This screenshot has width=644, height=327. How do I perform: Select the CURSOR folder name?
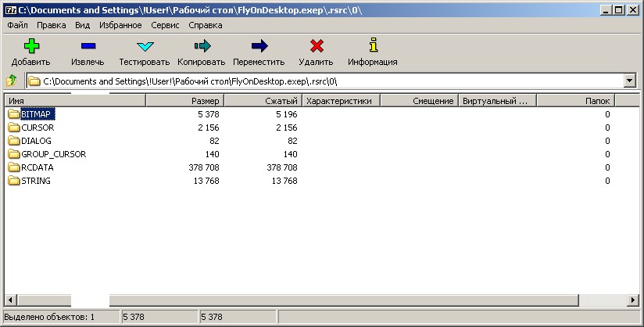pyautogui.click(x=38, y=128)
